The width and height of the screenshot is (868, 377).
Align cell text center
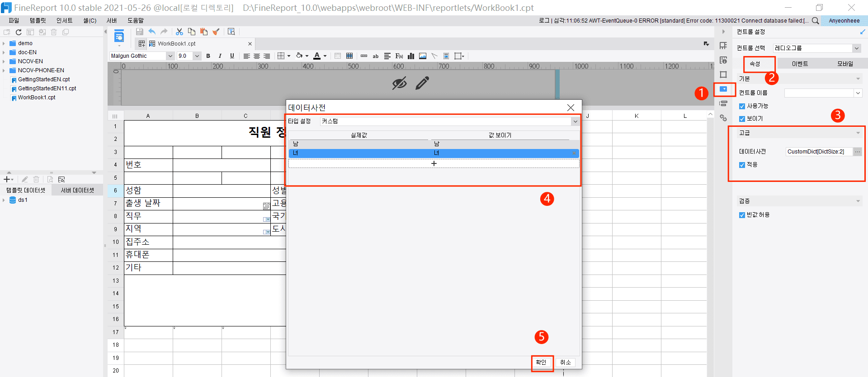coord(256,56)
